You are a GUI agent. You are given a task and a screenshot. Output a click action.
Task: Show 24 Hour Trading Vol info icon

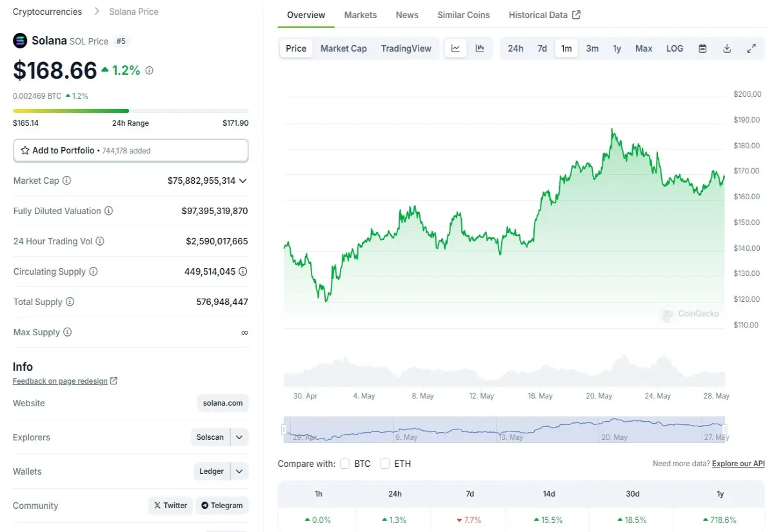(100, 241)
